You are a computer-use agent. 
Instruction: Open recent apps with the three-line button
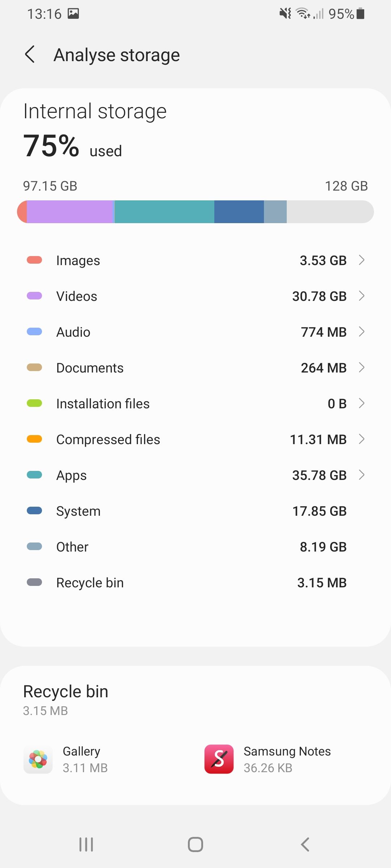(86, 844)
